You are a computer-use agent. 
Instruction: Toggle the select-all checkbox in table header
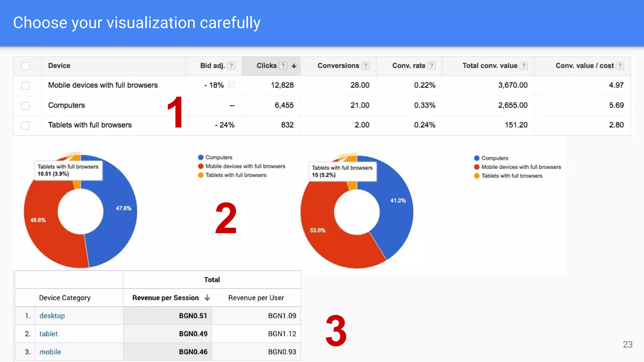25,66
